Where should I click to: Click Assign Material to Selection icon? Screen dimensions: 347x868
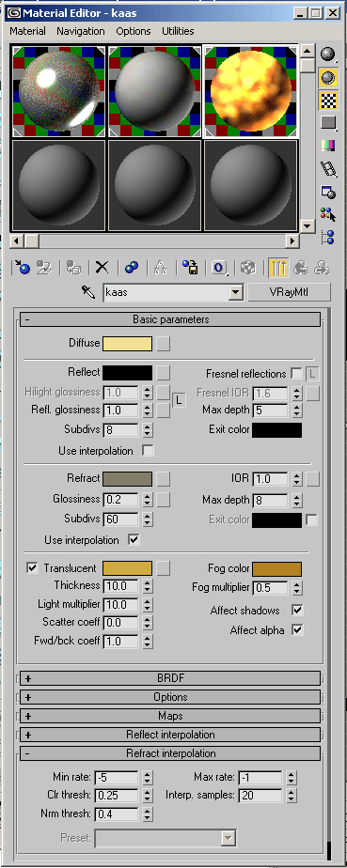(73, 268)
